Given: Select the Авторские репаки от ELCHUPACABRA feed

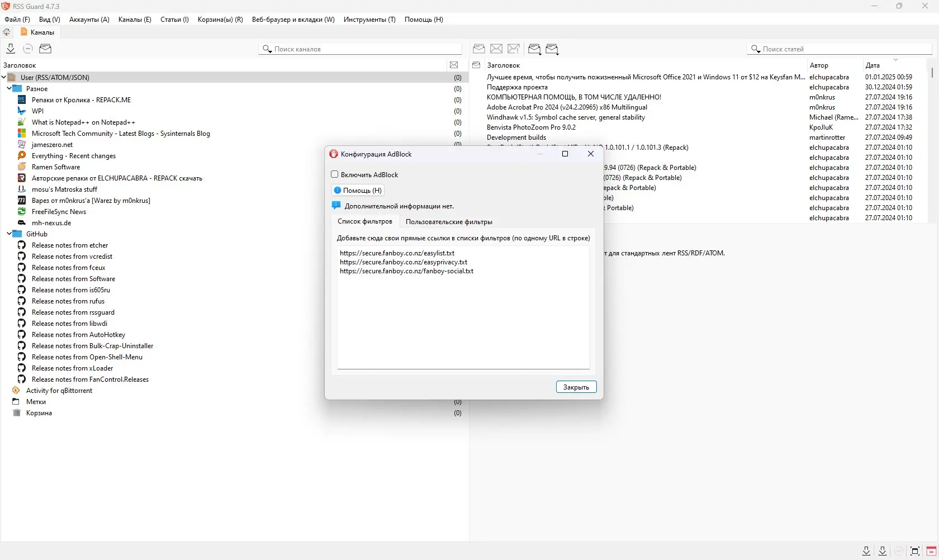Looking at the screenshot, I should [x=117, y=178].
